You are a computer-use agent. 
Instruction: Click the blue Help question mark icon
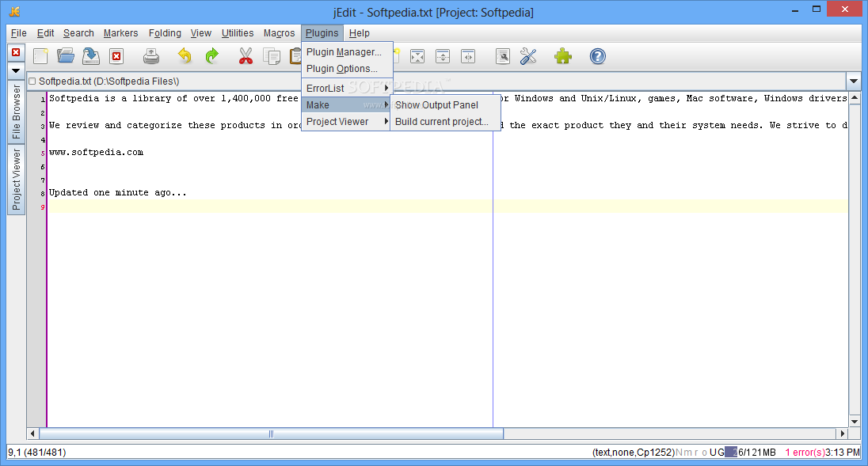(597, 56)
